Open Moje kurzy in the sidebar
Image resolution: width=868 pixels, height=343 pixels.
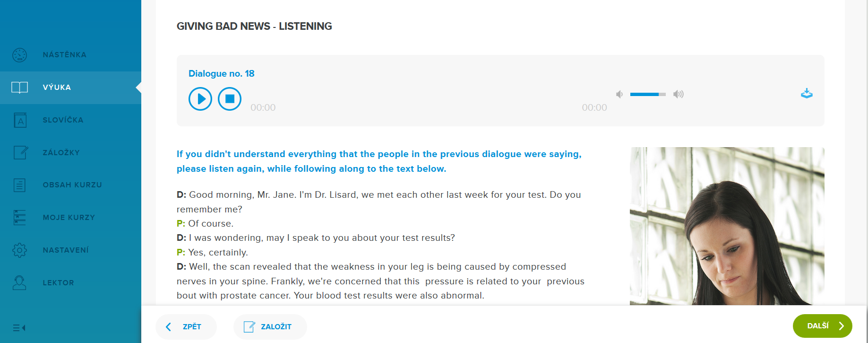69,218
